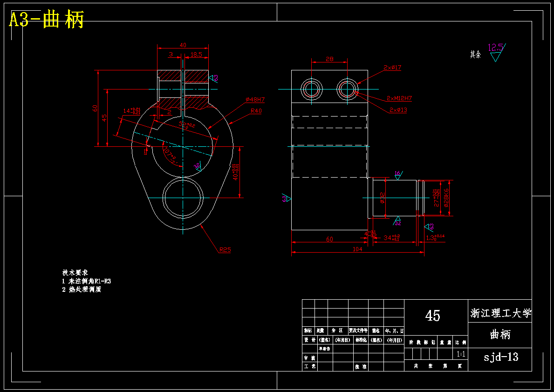This screenshot has height=392, width=554.
Task: Select the "2×ø17" hole callout
Action: click(392, 67)
